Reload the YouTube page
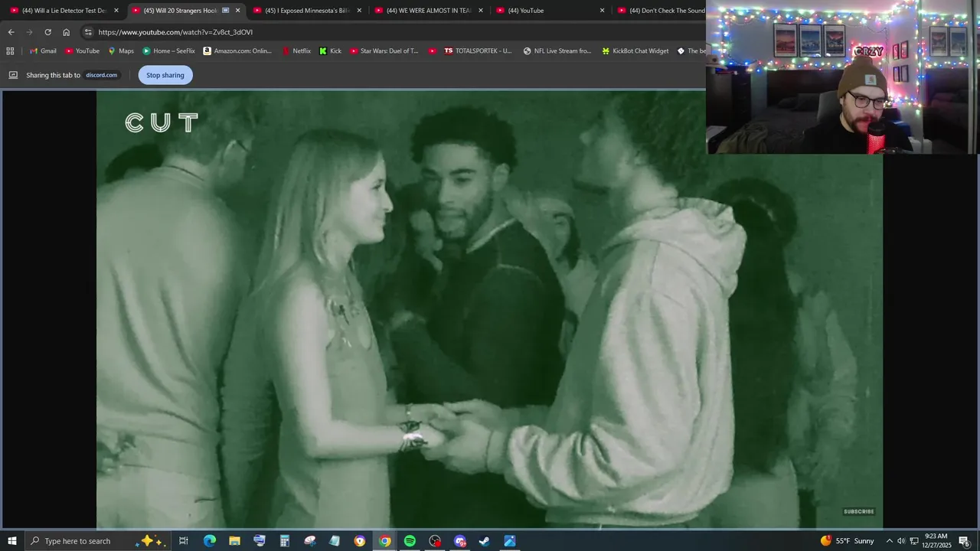Image resolution: width=980 pixels, height=551 pixels. click(47, 32)
